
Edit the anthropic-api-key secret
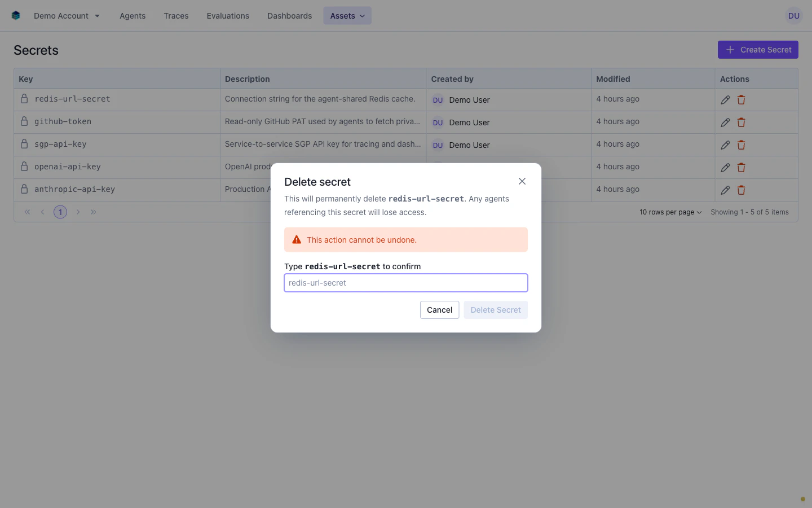[725, 190]
